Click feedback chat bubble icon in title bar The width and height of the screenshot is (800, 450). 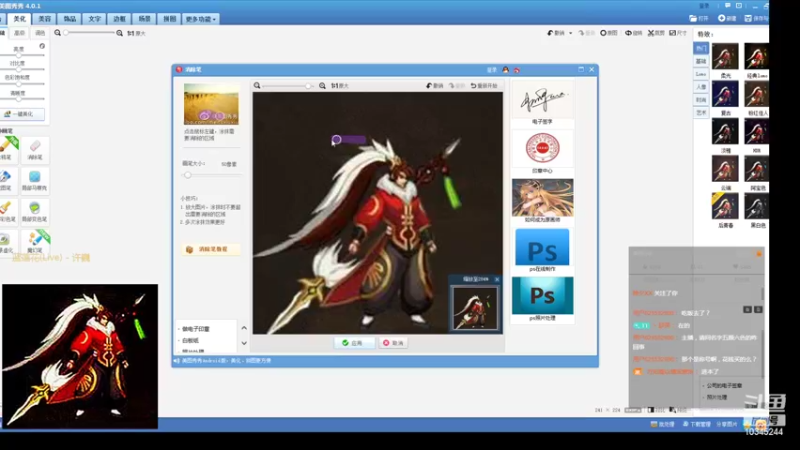click(728, 6)
